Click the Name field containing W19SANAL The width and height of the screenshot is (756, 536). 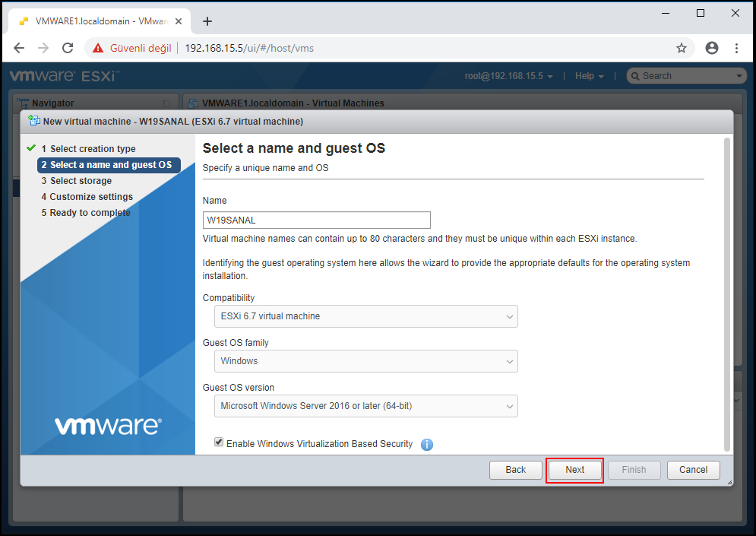click(x=317, y=220)
